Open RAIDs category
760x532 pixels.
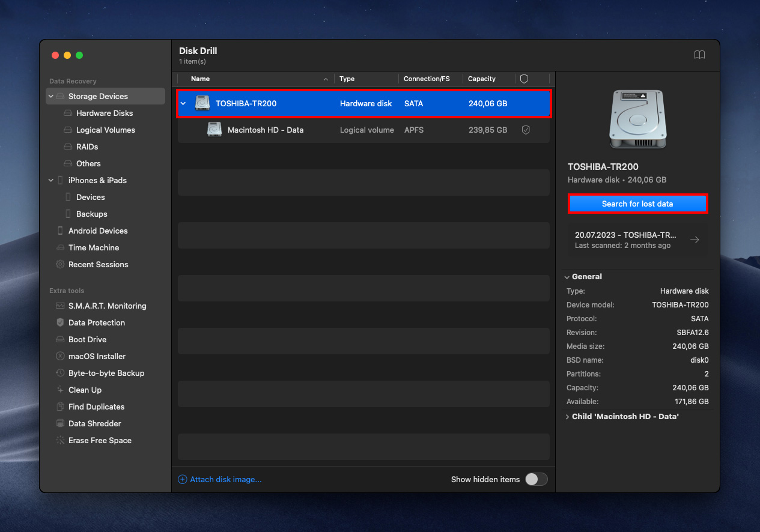[x=87, y=147]
